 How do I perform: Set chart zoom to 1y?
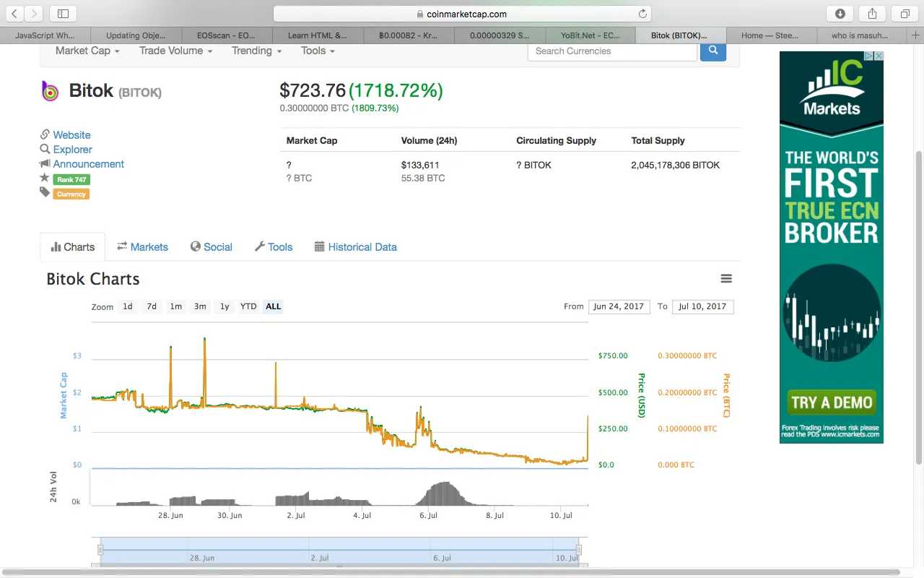(x=225, y=306)
